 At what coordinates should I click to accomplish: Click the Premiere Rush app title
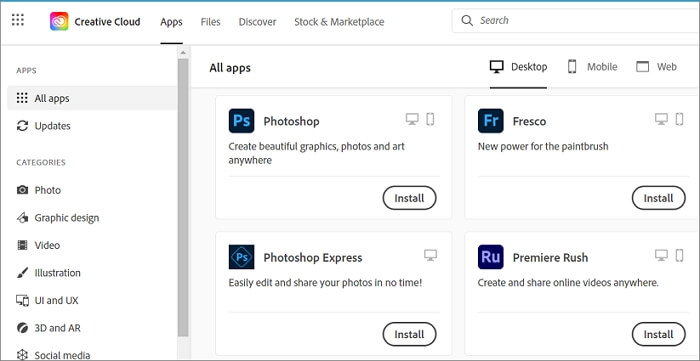coord(550,257)
